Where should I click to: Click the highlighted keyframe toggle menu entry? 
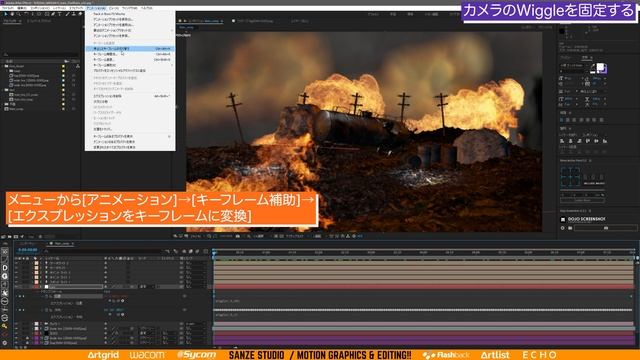point(130,49)
